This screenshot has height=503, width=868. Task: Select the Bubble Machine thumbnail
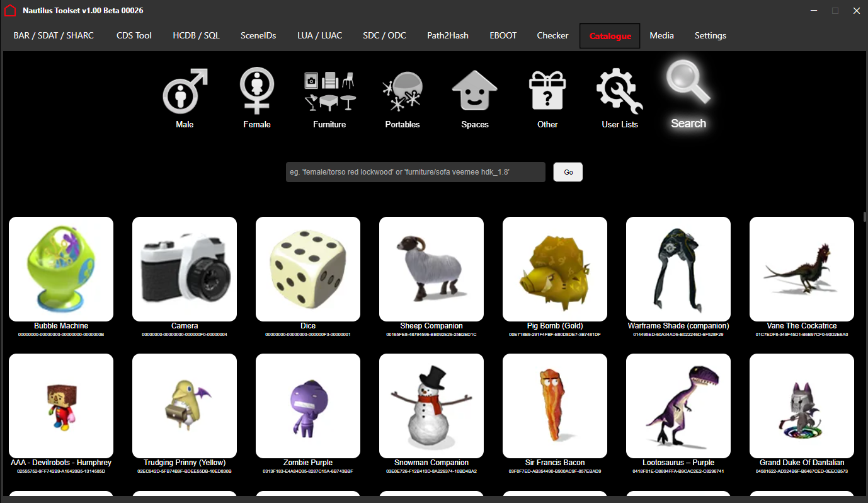(x=61, y=269)
